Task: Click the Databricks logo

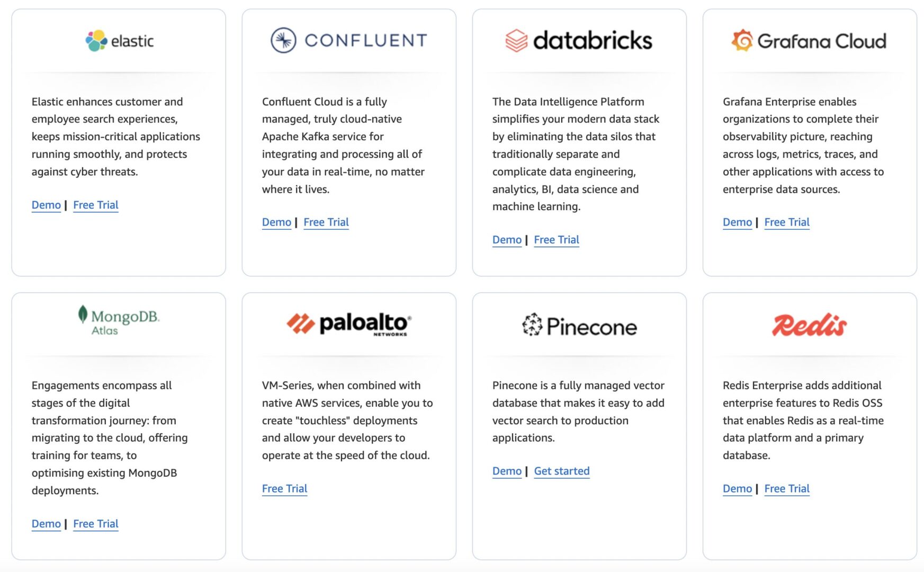Action: coord(579,41)
